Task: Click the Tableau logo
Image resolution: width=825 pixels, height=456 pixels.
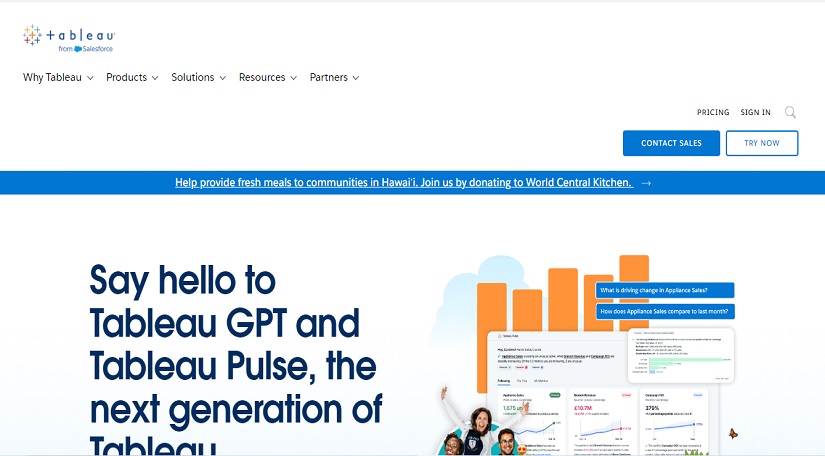Action: [68, 38]
